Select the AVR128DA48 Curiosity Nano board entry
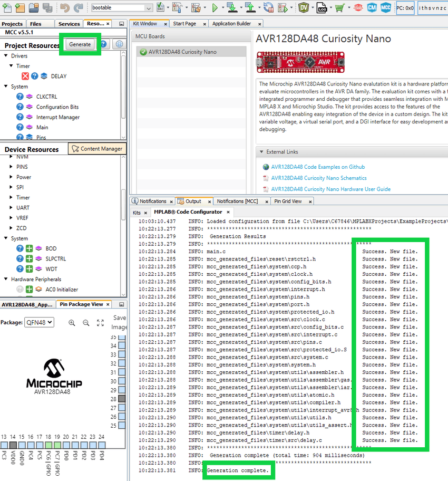The width and height of the screenshot is (448, 481). point(182,52)
